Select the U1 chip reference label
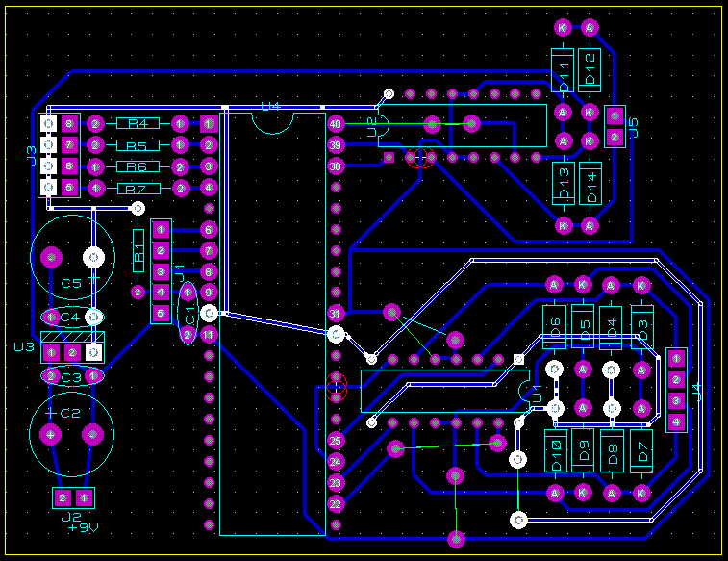Viewport: 728px width, 561px height. 537,394
